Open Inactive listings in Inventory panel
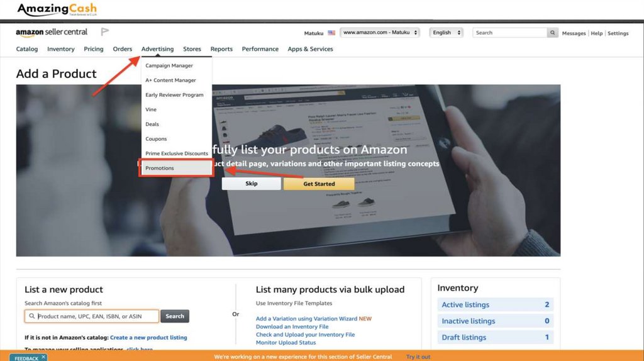The image size is (644, 361). coord(496,321)
